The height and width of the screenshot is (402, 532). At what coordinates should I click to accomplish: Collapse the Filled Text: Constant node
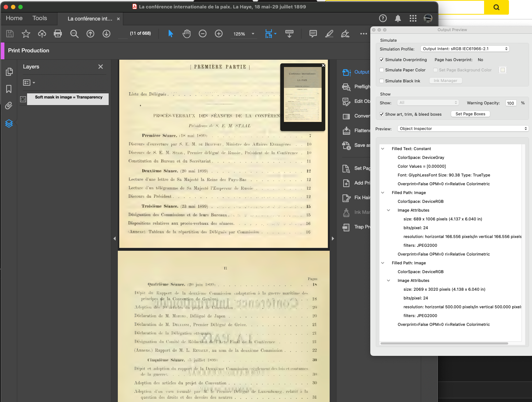(383, 149)
